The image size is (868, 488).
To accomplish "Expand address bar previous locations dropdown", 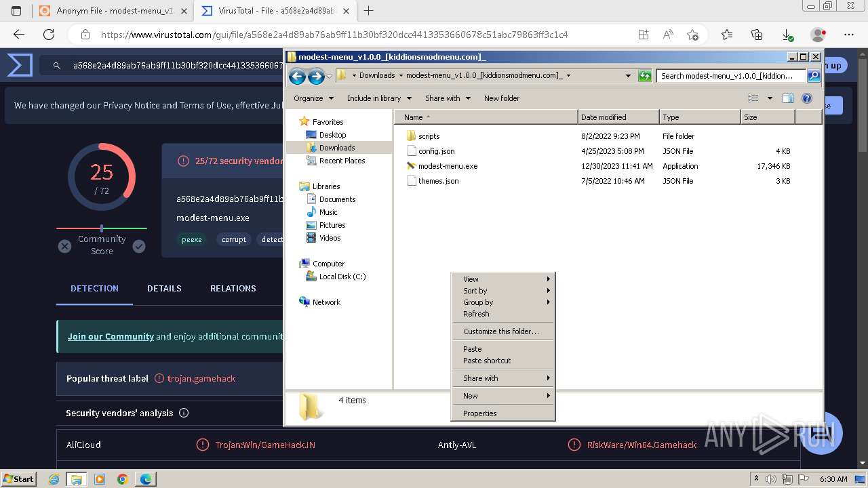I will [628, 76].
